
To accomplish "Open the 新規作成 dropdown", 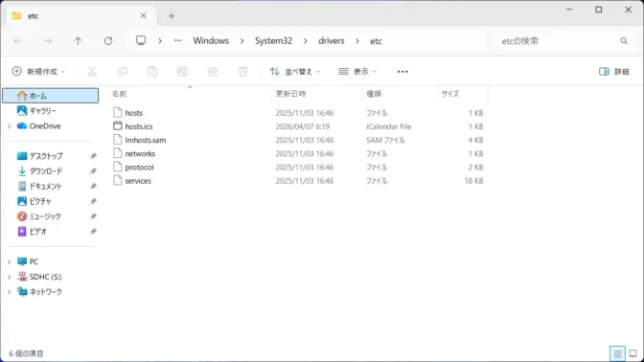I will (38, 72).
